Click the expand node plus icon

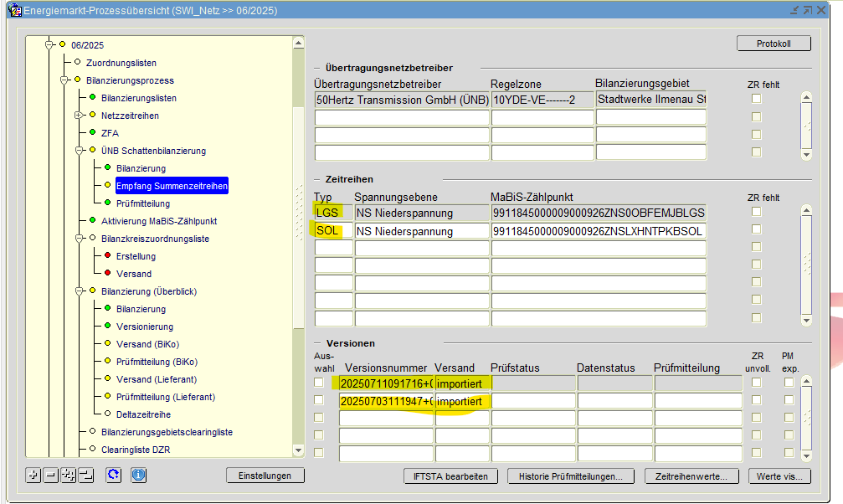click(x=33, y=476)
